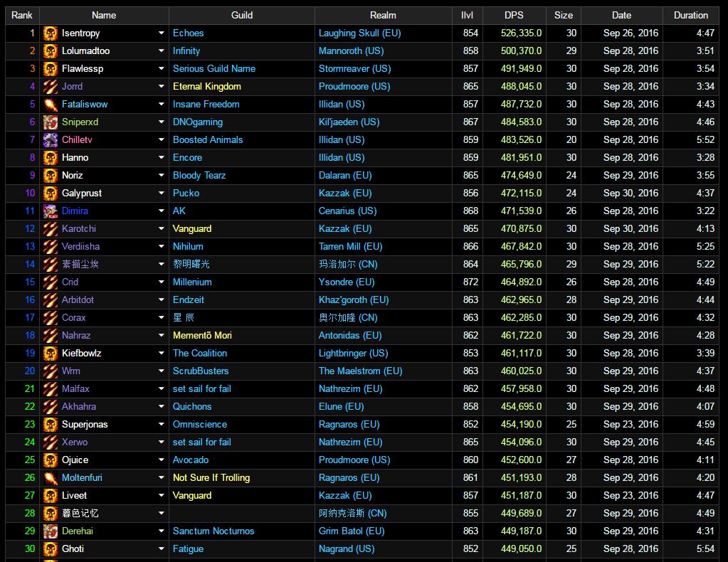Open the Boosted Animals guild link
The image size is (728, 562).
208,139
